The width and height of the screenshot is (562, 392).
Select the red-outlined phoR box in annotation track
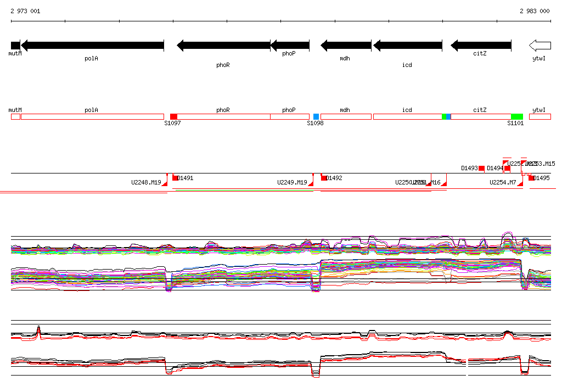224,116
